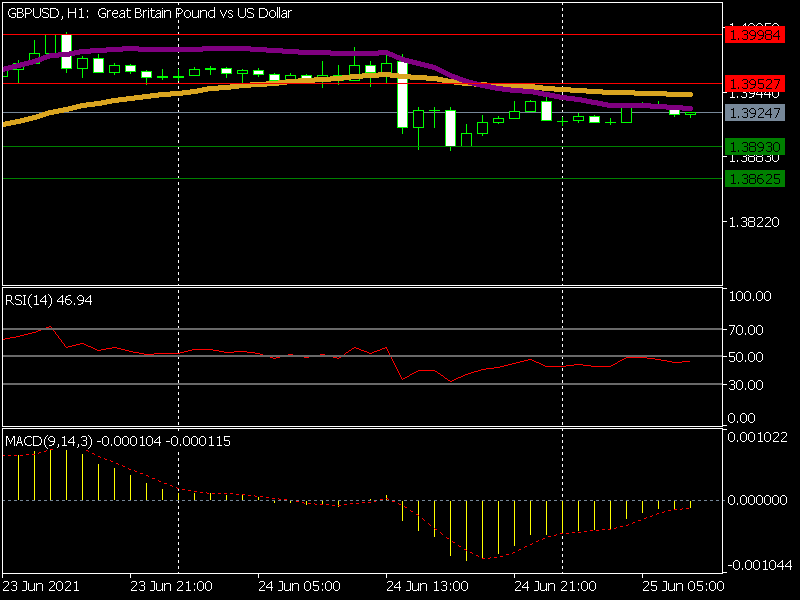This screenshot has height=600, width=800.
Task: Click the MACD(9,14,3) indicator label
Action: 118,441
